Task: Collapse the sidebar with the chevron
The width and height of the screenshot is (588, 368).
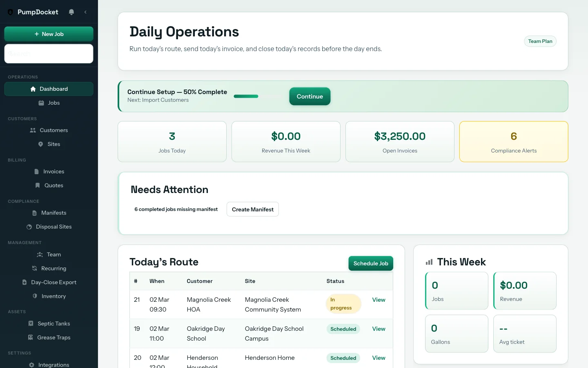Action: pyautogui.click(x=85, y=12)
